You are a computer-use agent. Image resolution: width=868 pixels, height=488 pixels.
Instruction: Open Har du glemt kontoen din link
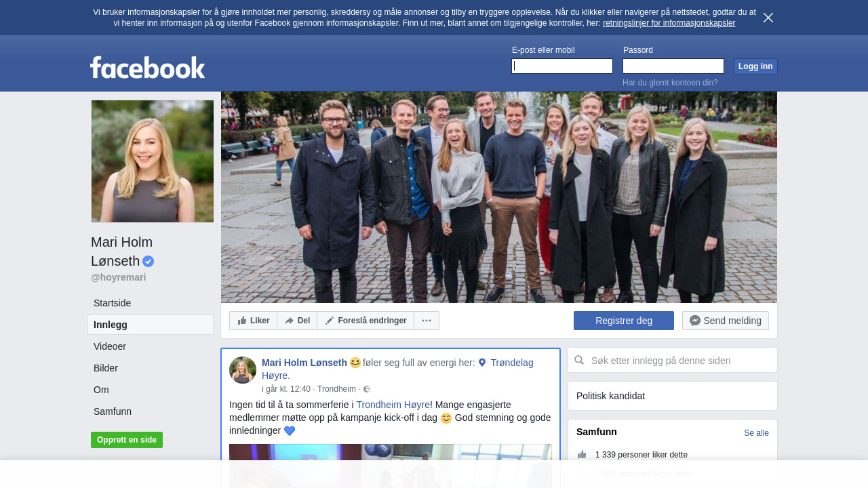pos(670,83)
